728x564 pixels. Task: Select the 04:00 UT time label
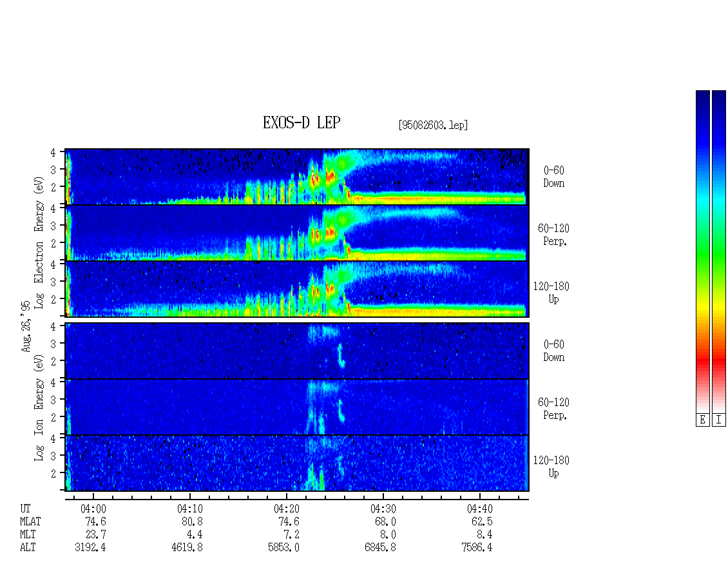93,509
